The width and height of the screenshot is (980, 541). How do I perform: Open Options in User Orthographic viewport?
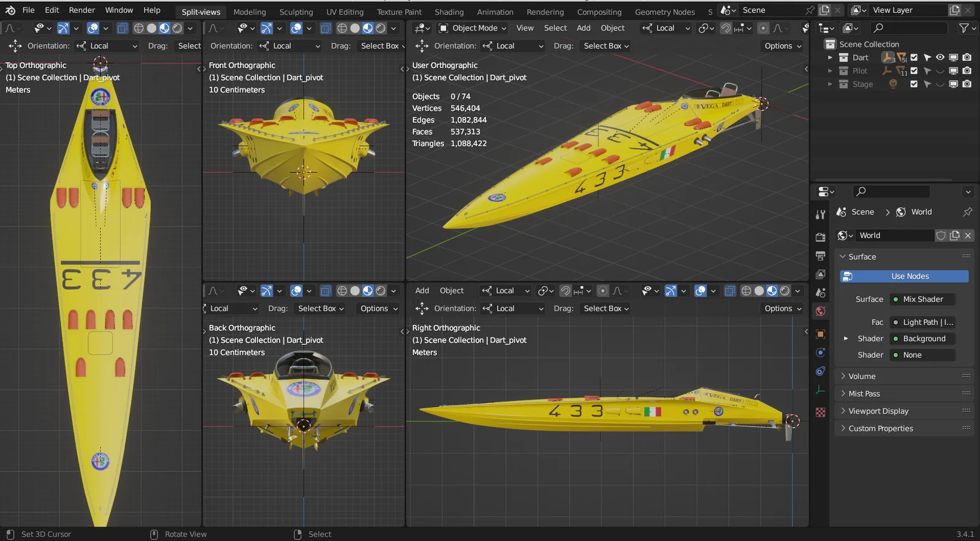(782, 46)
